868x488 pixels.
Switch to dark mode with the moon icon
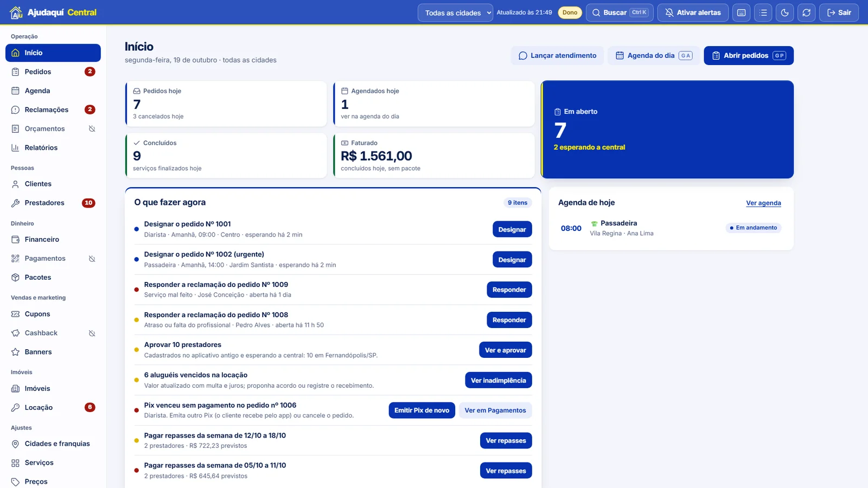coord(785,12)
